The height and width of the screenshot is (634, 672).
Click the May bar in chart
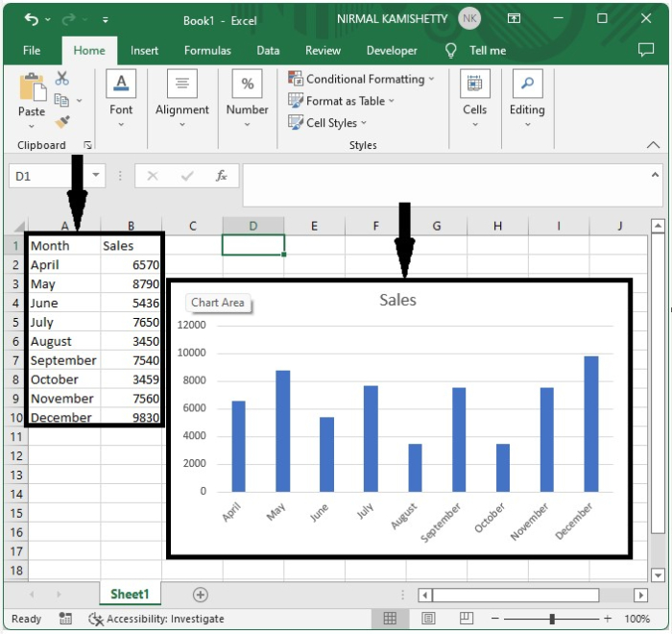tap(283, 431)
